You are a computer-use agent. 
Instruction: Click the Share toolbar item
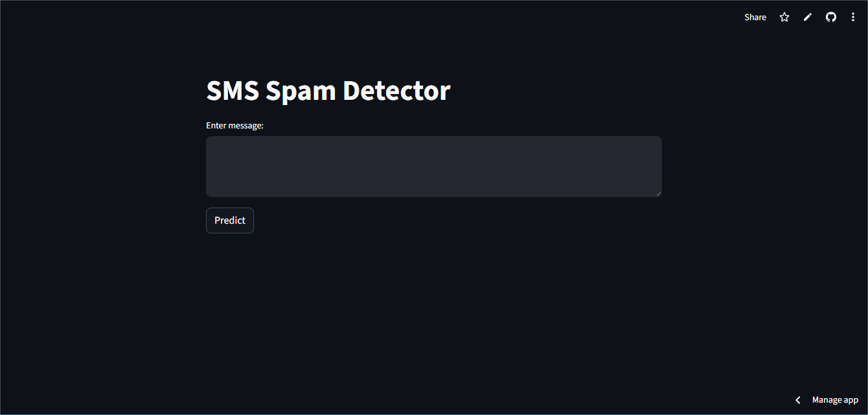(x=755, y=18)
